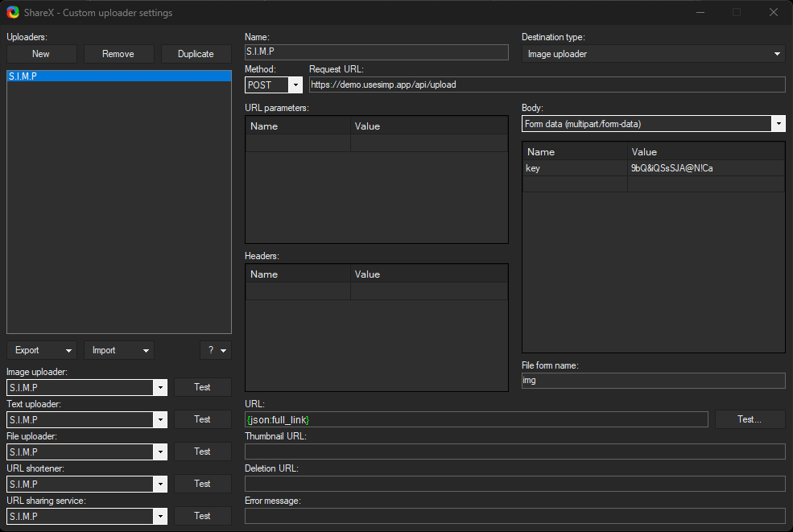Click the Name text field

376,52
